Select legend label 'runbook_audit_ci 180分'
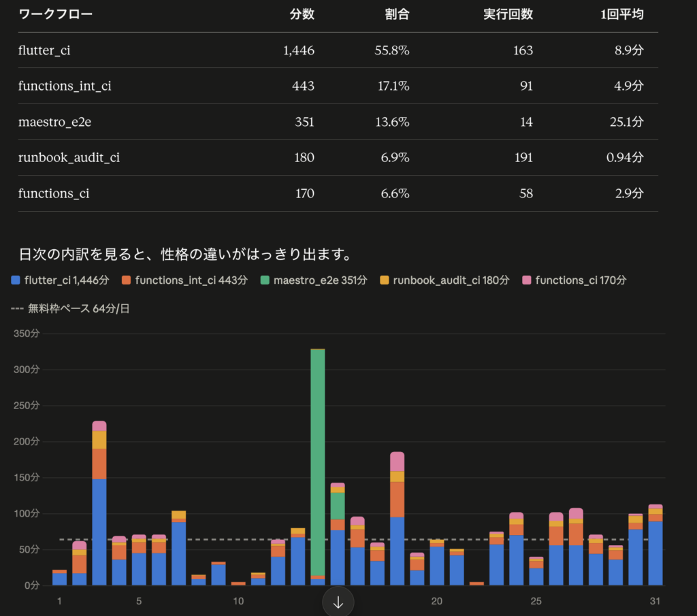The image size is (697, 616). (x=451, y=280)
